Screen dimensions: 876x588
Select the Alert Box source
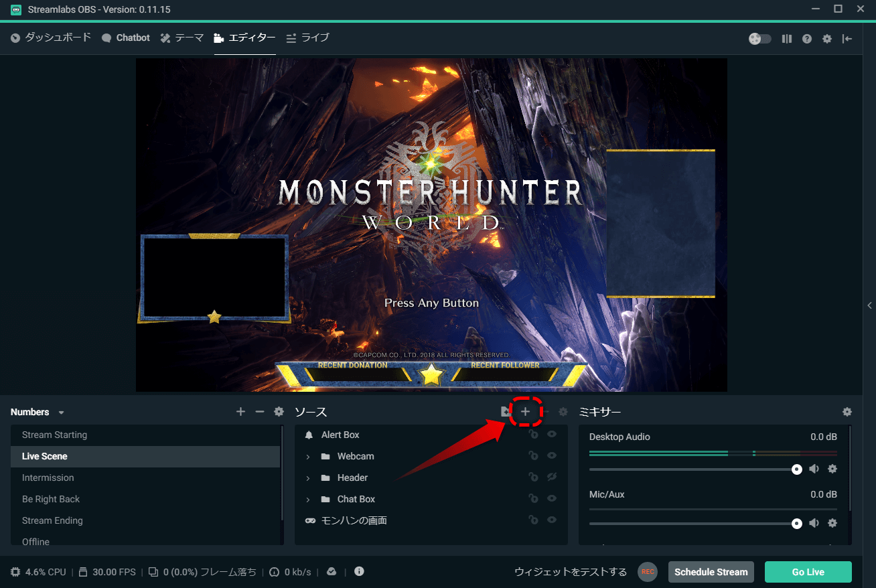click(431, 435)
